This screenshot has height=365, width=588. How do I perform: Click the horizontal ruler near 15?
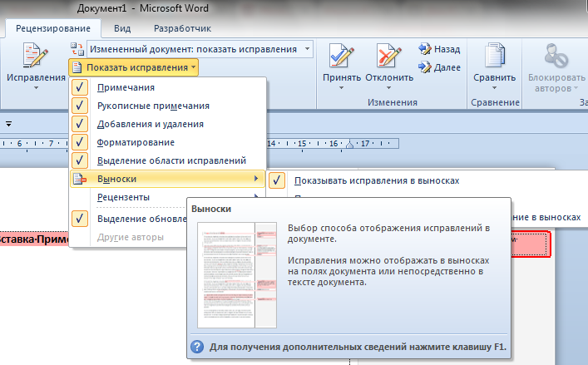(302, 144)
